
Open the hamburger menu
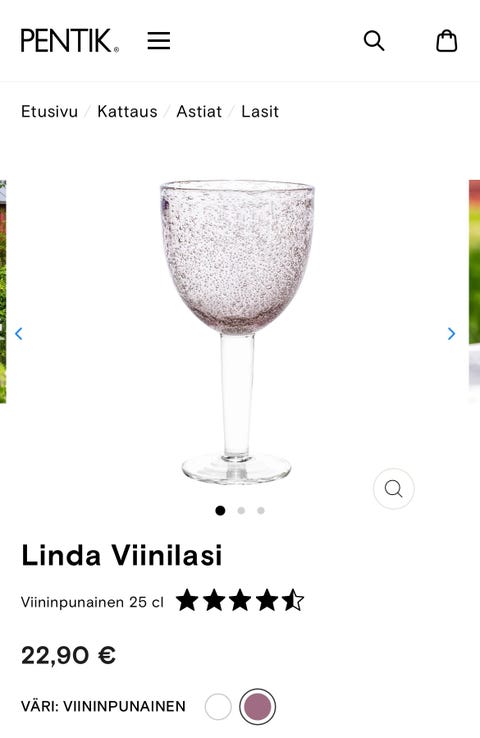coord(159,41)
